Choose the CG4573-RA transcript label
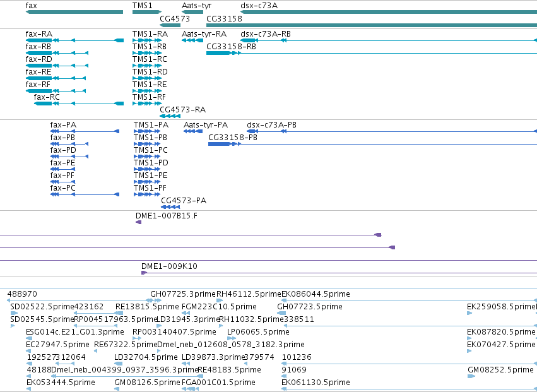 pos(183,110)
